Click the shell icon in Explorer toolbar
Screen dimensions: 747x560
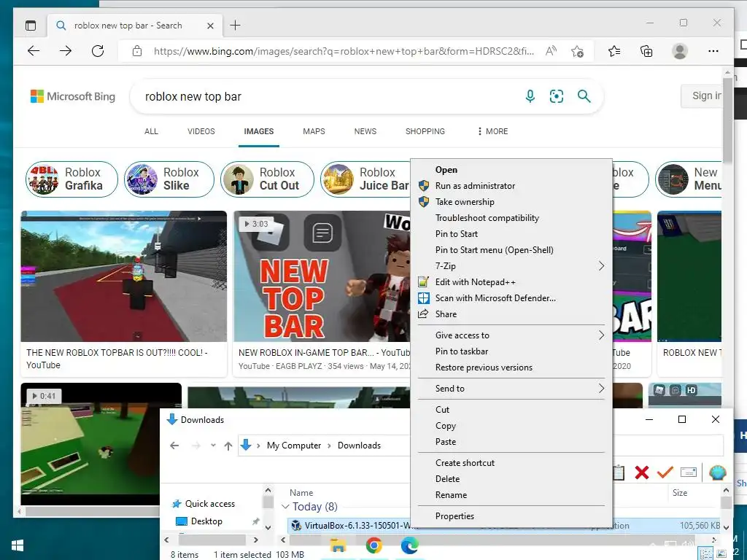[718, 472]
